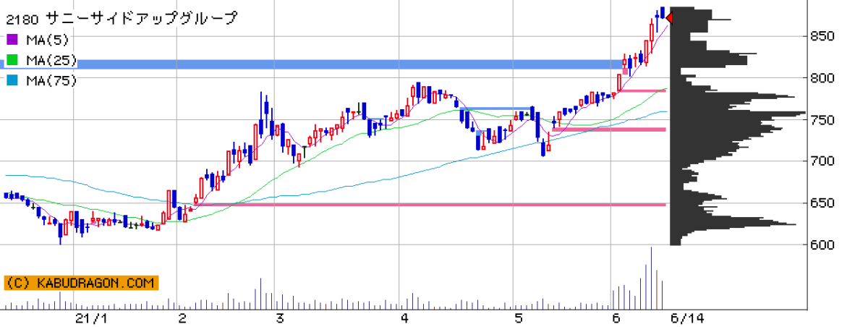Viewport: 868px width, 327px height.
Task: Click the stock title 2180 サニーサイドアップグループ
Action: [122, 19]
